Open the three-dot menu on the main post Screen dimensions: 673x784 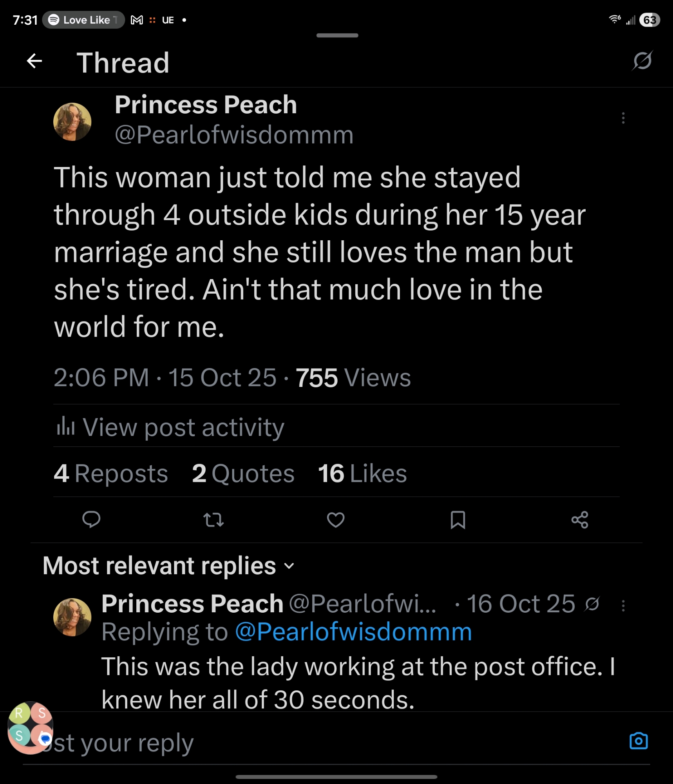pos(623,118)
